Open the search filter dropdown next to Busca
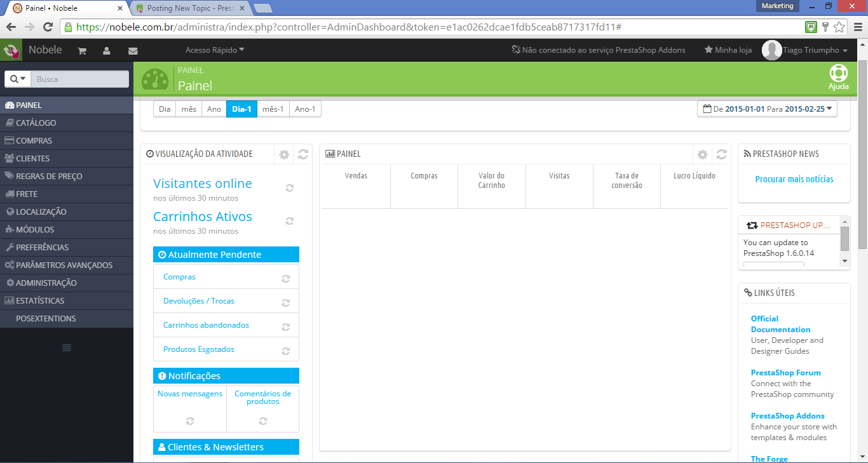Viewport: 868px width, 463px height. [18, 79]
